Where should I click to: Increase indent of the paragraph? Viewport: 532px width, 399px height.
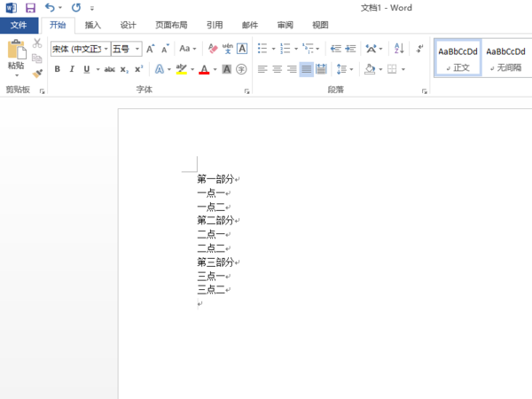pos(352,49)
